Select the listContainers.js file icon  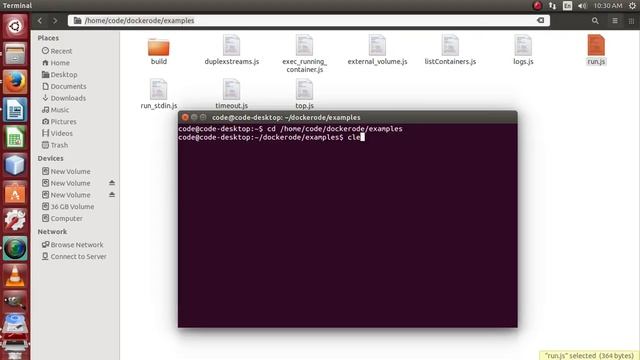[x=450, y=45]
